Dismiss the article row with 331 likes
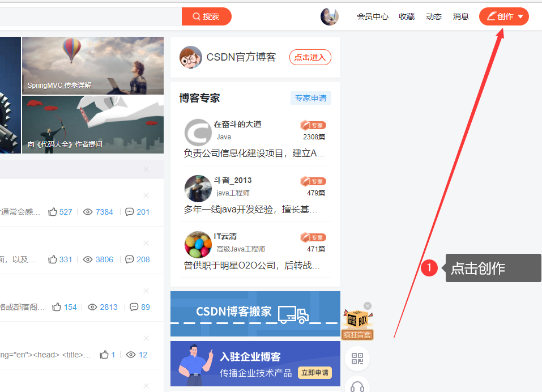Viewport: 542px width, 392px height. pyautogui.click(x=146, y=243)
